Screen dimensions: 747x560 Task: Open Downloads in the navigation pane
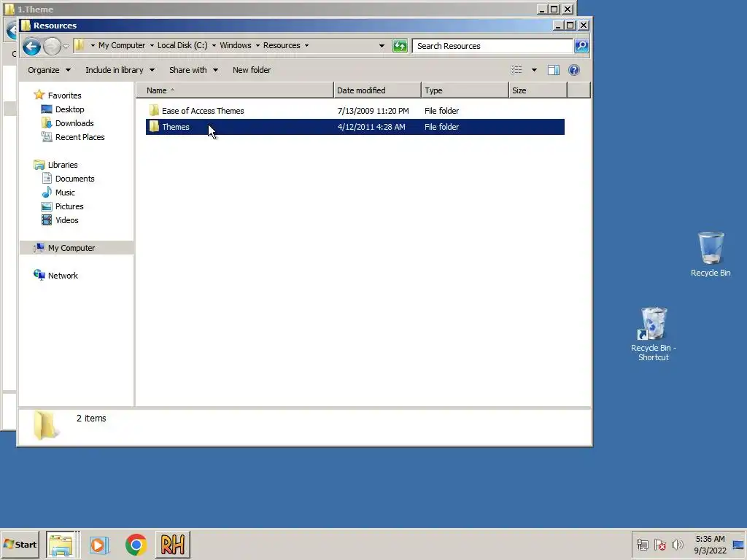click(x=74, y=122)
